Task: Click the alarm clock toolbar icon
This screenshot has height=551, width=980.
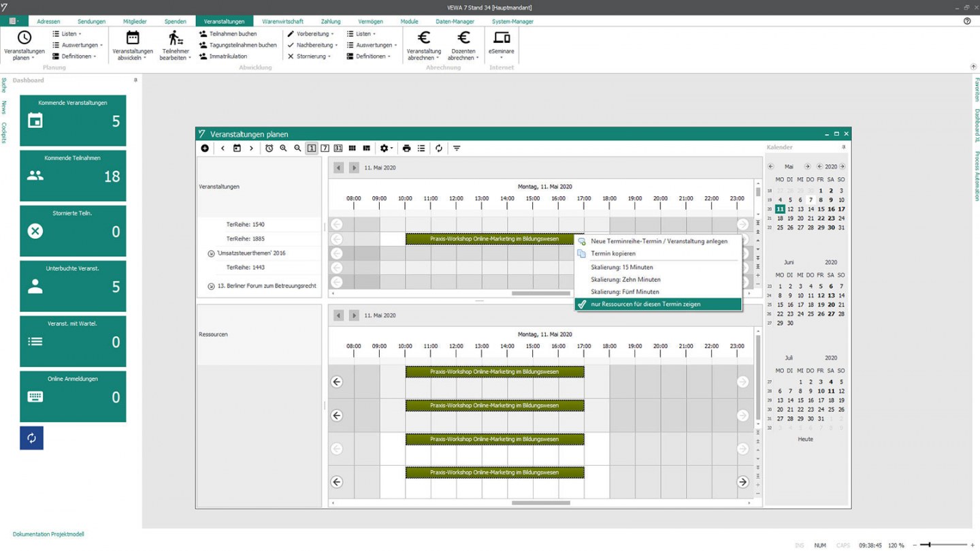Action: pyautogui.click(x=269, y=148)
